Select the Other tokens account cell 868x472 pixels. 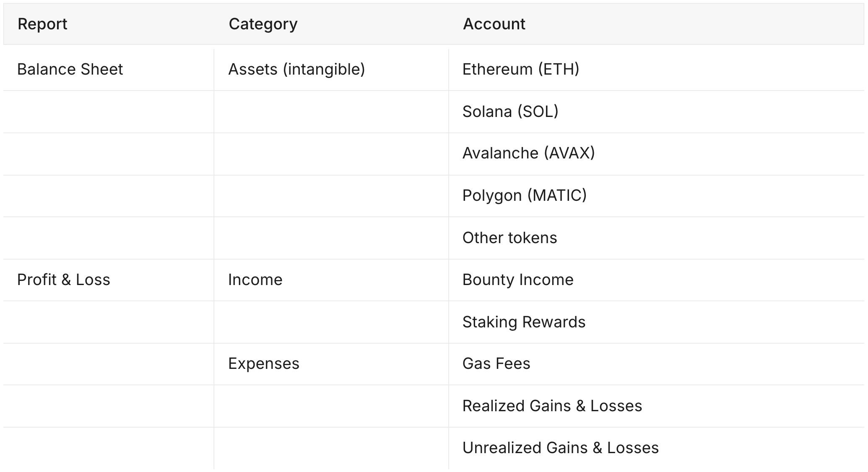[509, 238]
